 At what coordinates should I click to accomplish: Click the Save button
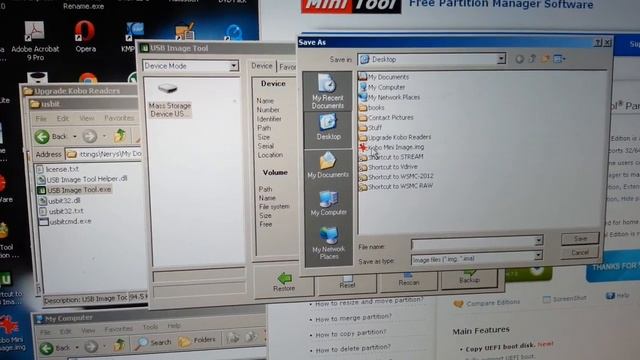point(580,238)
